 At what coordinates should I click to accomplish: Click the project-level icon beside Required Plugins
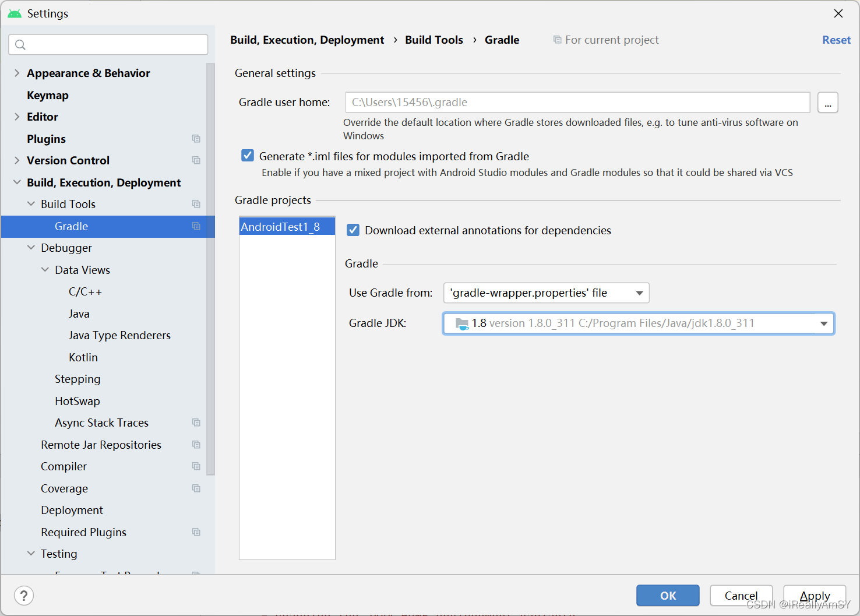196,532
